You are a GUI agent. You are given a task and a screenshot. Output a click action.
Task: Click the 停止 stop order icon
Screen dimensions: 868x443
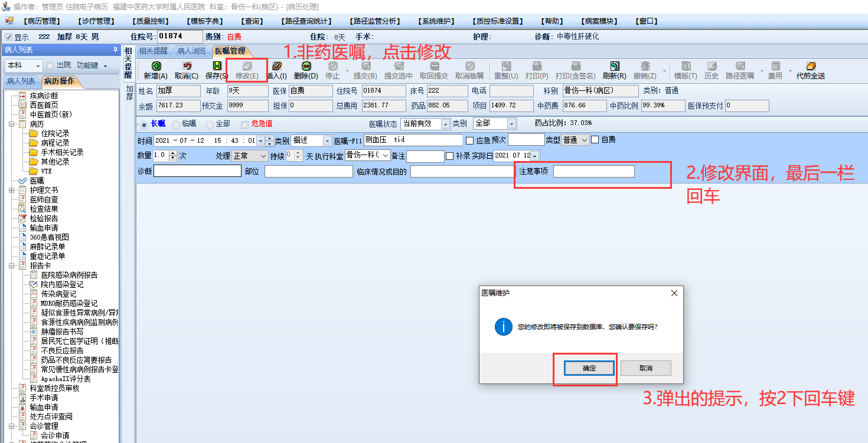tap(333, 66)
